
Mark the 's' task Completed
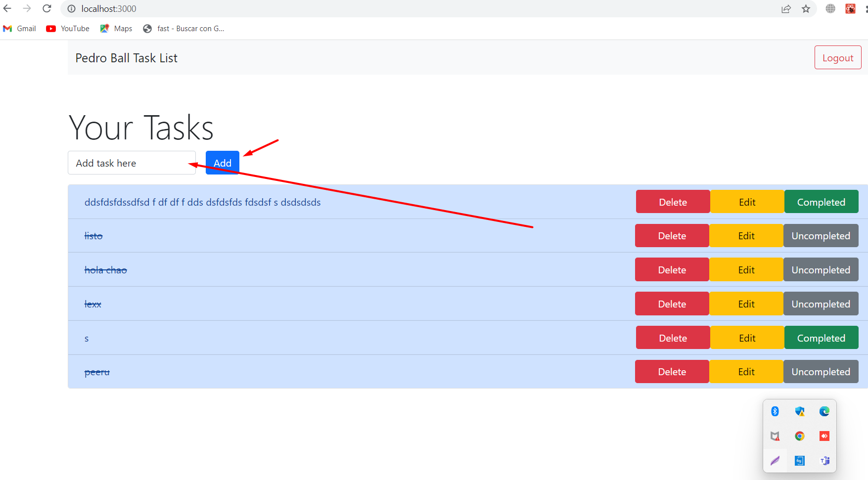(822, 338)
